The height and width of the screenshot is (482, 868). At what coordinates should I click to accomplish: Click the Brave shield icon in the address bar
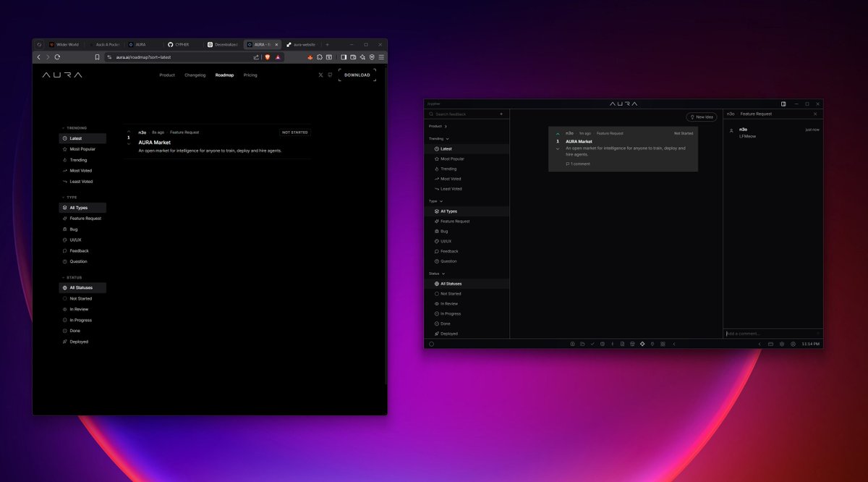point(268,57)
